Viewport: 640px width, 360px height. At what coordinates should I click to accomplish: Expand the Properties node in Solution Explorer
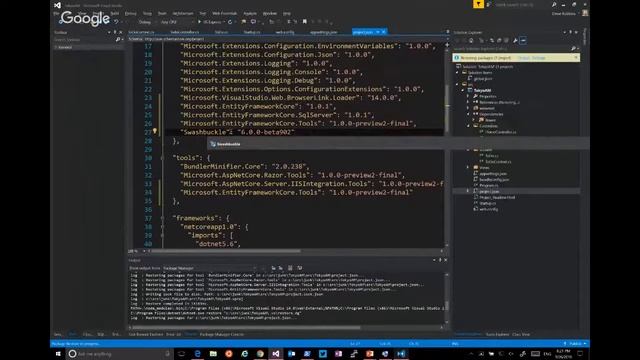click(469, 96)
